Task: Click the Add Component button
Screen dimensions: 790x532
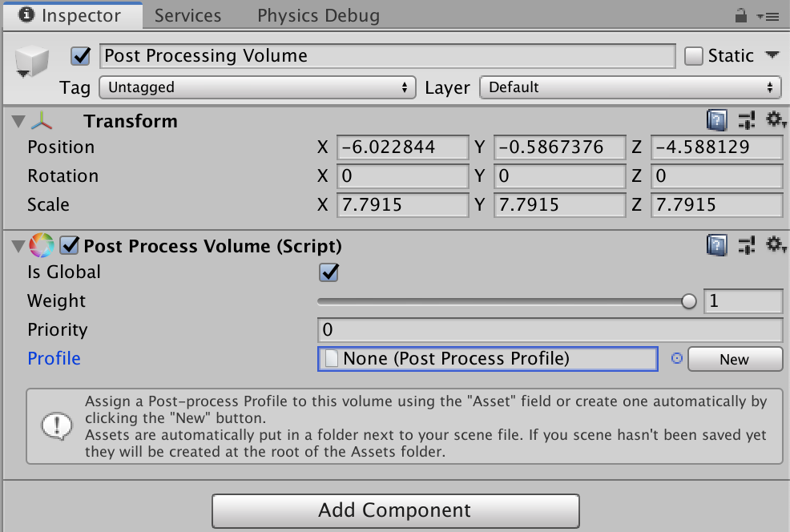Action: tap(395, 510)
